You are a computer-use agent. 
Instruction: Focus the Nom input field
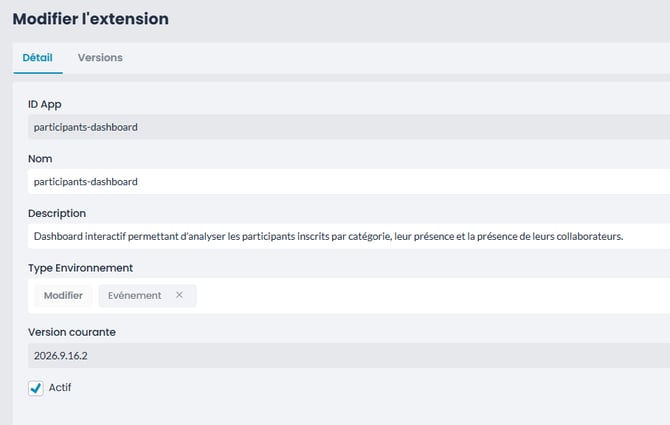click(349, 182)
